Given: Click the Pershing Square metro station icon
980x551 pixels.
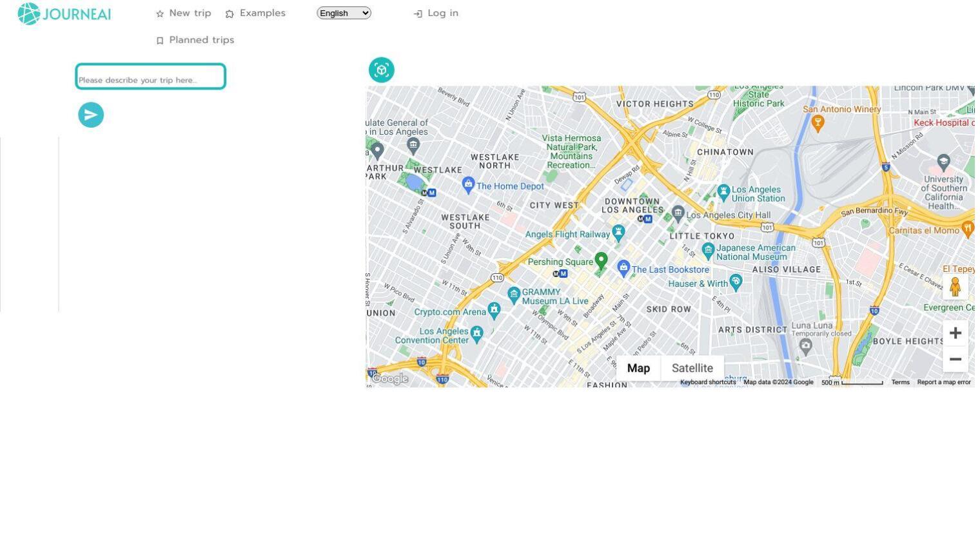Looking at the screenshot, I should pyautogui.click(x=560, y=274).
